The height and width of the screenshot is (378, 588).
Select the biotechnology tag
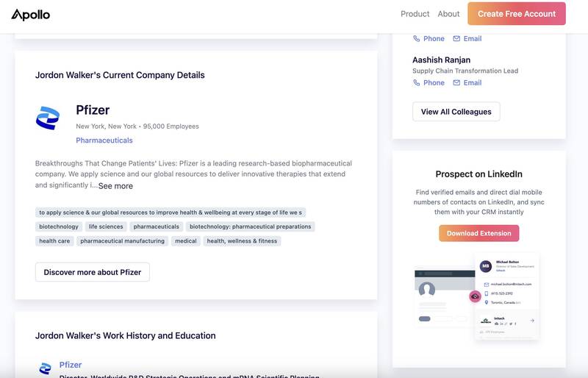(x=59, y=227)
